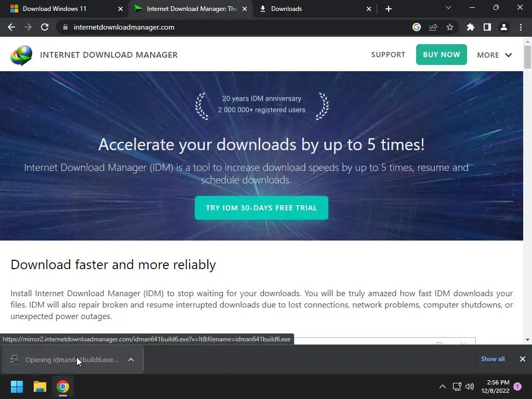Open the notification badge icon
Screen dimensions: 532x399
click(x=517, y=387)
